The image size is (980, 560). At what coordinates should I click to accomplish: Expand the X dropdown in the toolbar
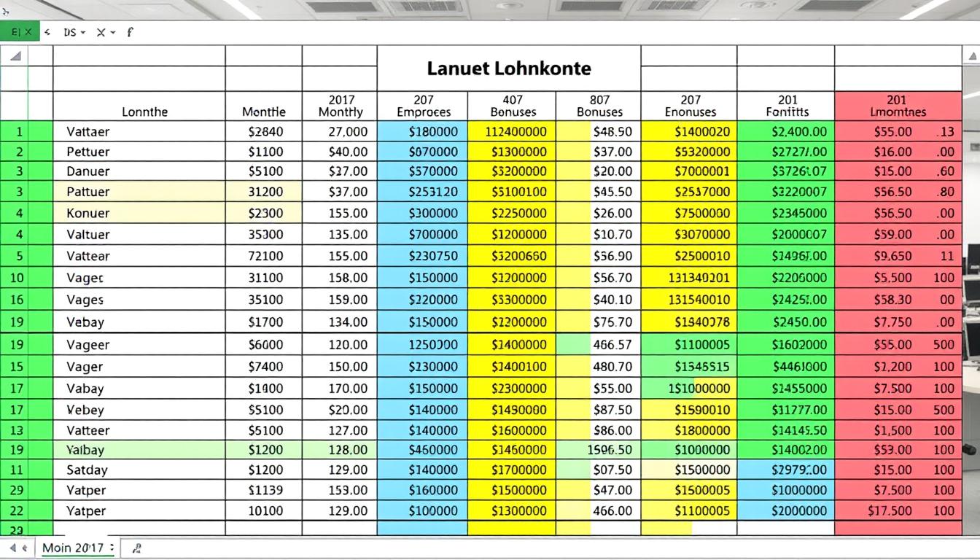pos(106,32)
